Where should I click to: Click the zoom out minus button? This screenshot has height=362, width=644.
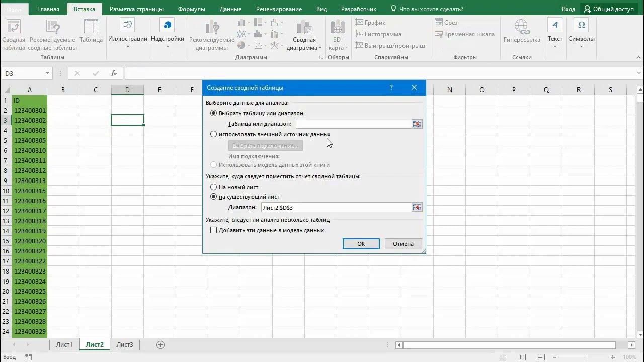[x=554, y=357]
